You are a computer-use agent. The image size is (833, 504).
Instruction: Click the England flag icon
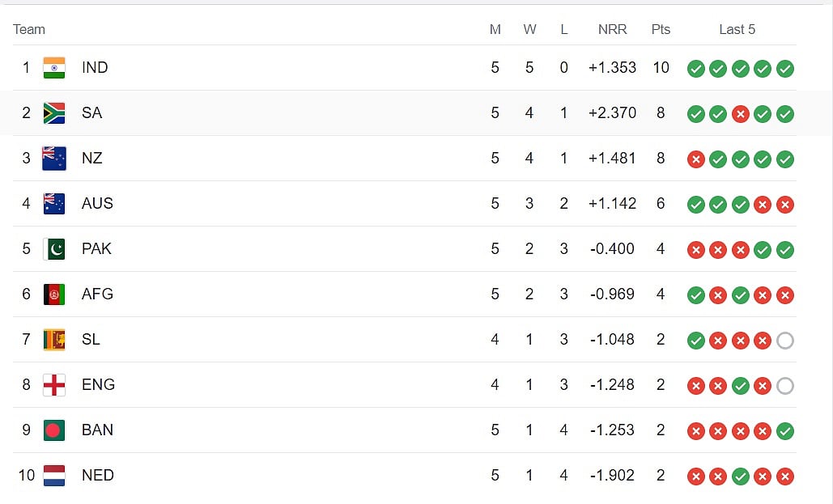pyautogui.click(x=54, y=385)
